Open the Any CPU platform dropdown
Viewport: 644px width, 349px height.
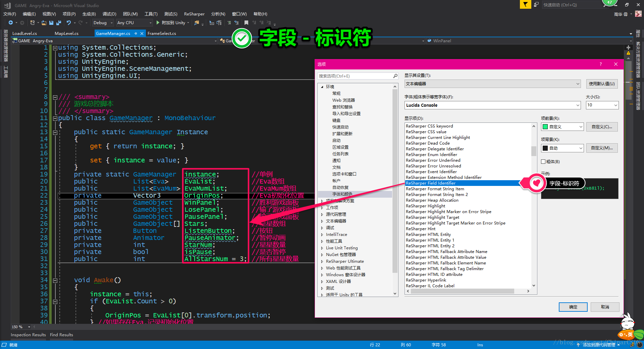(134, 22)
